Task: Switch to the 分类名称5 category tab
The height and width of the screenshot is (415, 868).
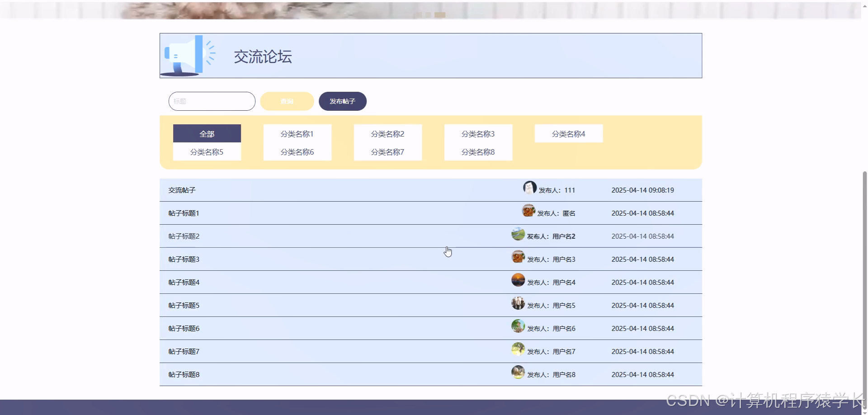Action: pos(207,152)
